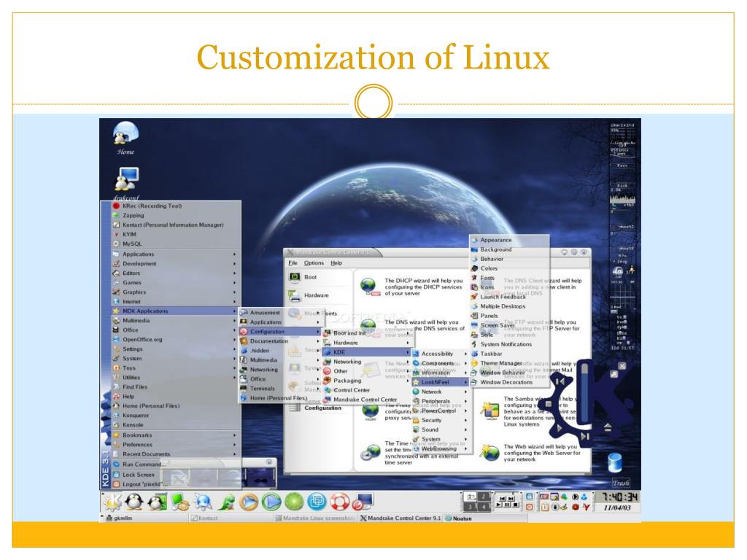The image size is (747, 560).
Task: Select Packaging in the Configuration submenu
Action: point(367,381)
